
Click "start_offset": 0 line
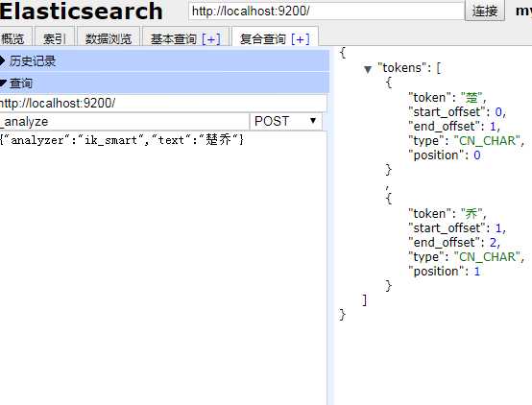coord(457,112)
